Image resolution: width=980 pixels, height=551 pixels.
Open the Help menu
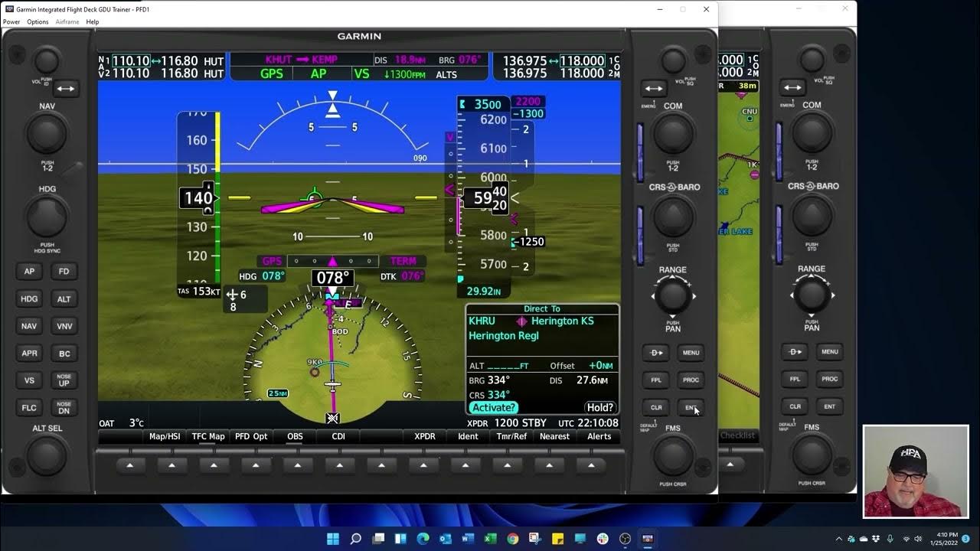tap(93, 22)
